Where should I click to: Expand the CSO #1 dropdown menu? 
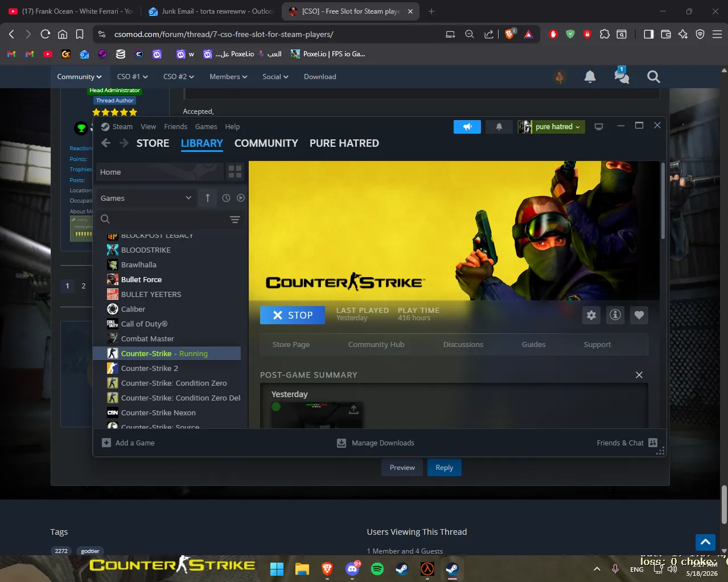(x=132, y=77)
